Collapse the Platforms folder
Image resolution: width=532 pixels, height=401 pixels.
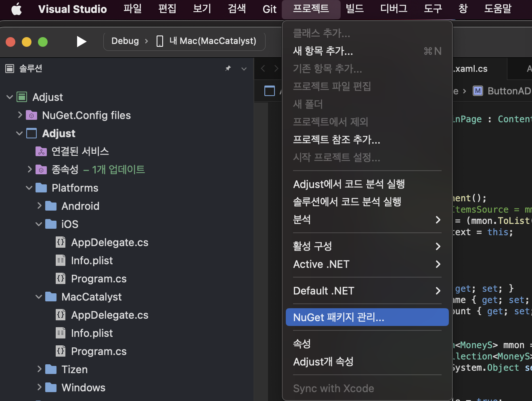point(29,188)
